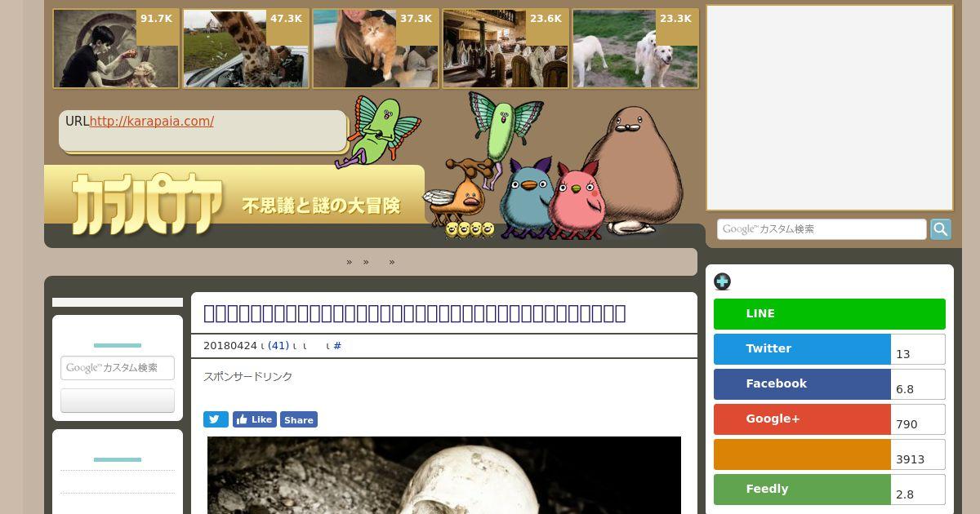980x514 pixels.
Task: Click the grey search button in left sidebar
Action: point(118,401)
